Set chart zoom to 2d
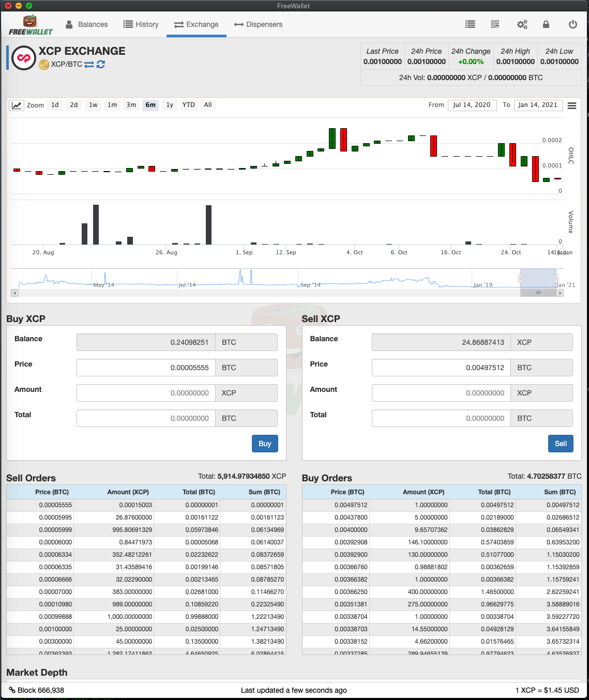Image resolution: width=589 pixels, height=700 pixels. [x=74, y=105]
